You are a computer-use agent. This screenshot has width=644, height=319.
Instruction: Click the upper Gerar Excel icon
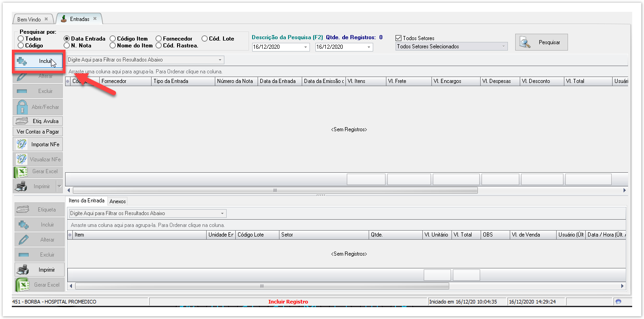coord(21,172)
